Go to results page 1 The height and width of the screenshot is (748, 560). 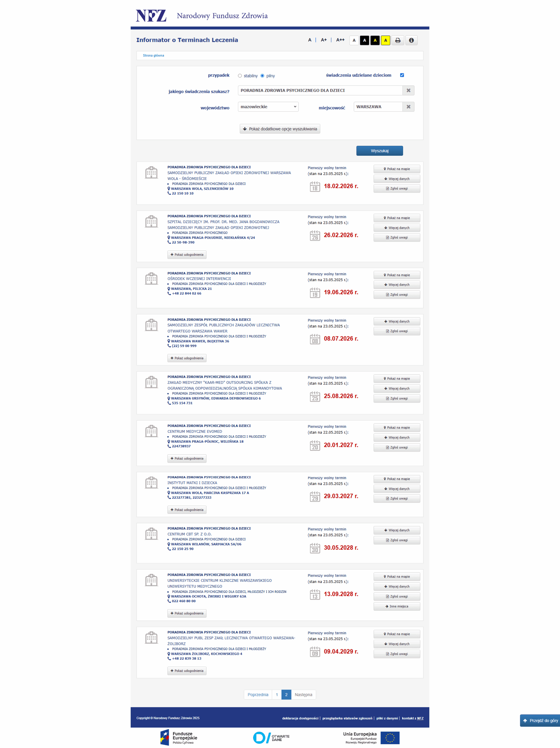click(x=276, y=695)
